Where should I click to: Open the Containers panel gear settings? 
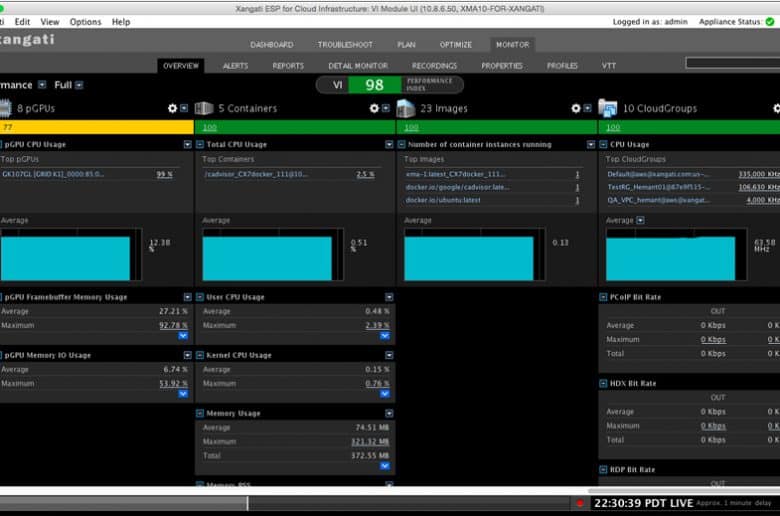coord(374,108)
